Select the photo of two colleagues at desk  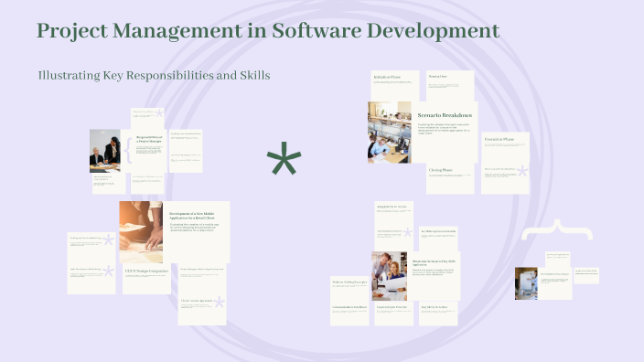pos(105,151)
